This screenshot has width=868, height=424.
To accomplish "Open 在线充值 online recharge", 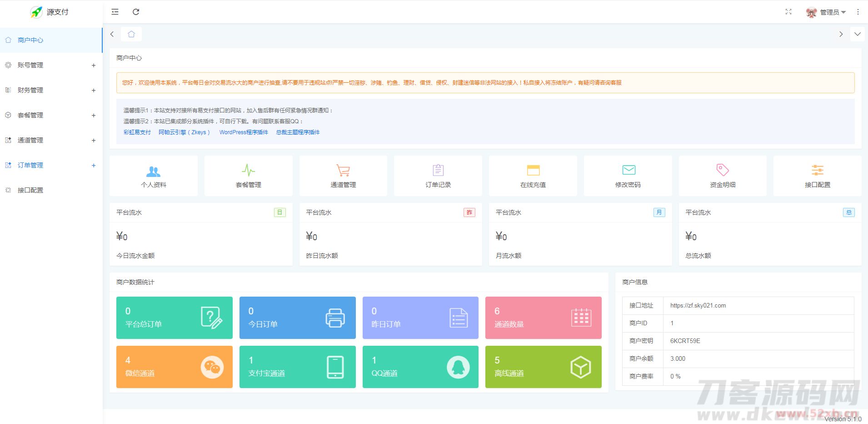I will pyautogui.click(x=532, y=176).
